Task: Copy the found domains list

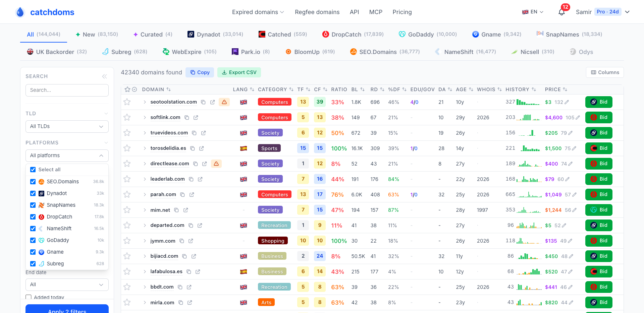Action: tap(200, 72)
